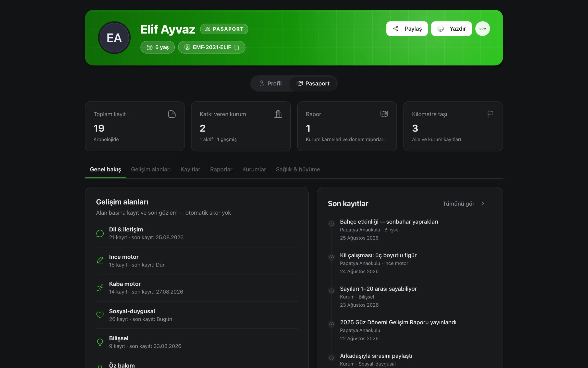588x368 pixels.
Task: Click the check marker beside Kil çalışması entry
Action: 331,257
